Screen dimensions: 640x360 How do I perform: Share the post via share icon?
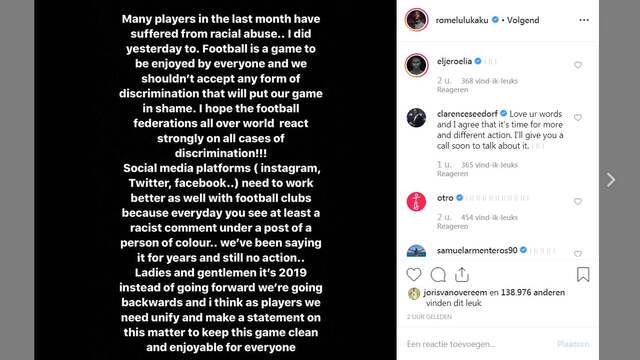tap(462, 275)
